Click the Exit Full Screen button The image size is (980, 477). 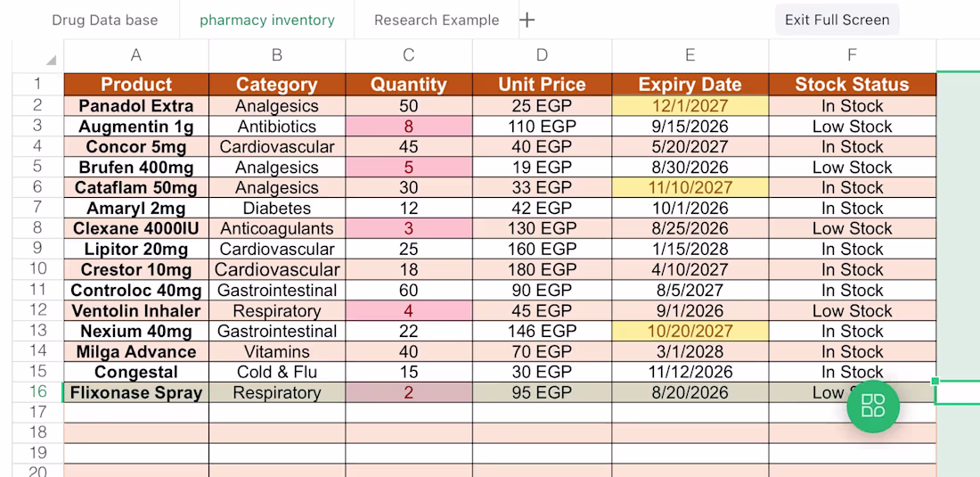tap(837, 20)
